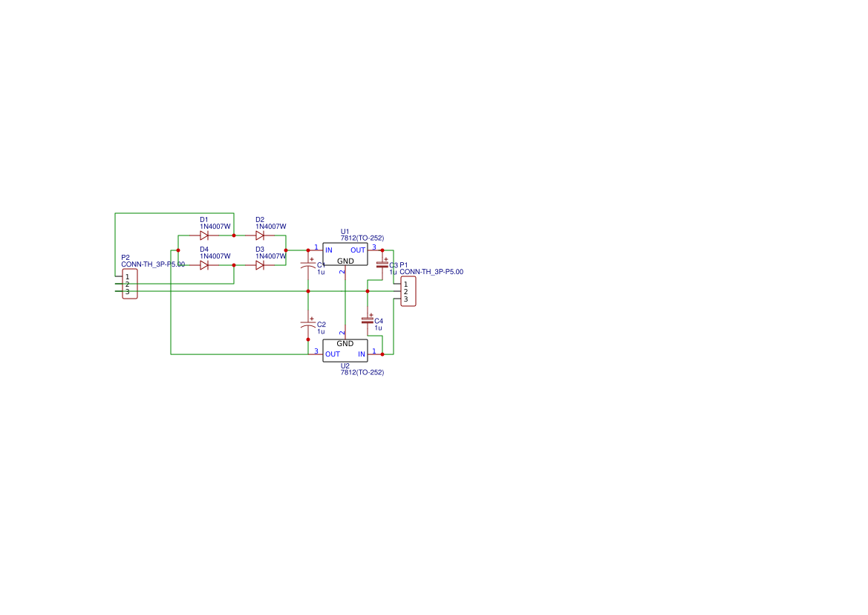
Task: Click 1N4007W value under D1
Action: (215, 227)
